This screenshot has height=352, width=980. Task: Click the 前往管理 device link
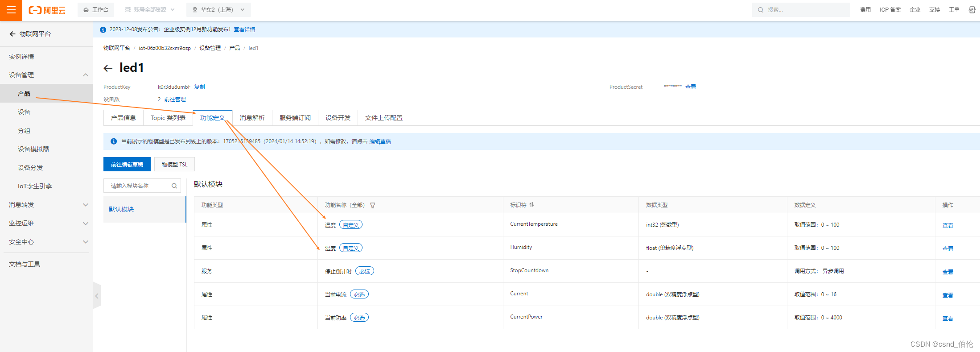[x=175, y=99]
